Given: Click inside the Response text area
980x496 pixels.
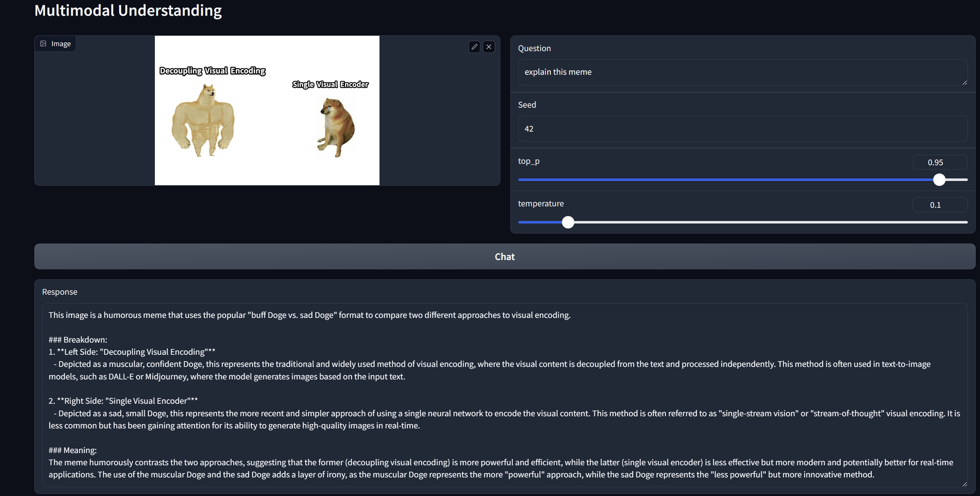Looking at the screenshot, I should pyautogui.click(x=495, y=380).
